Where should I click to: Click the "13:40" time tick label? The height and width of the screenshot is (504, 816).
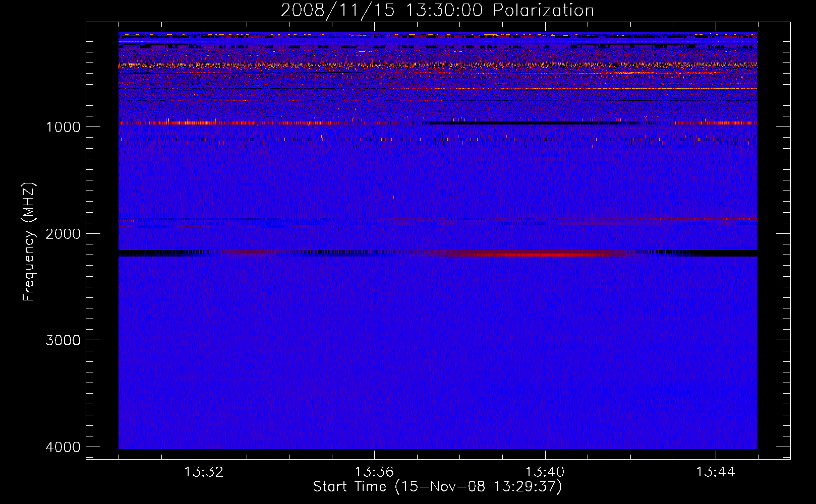click(545, 472)
